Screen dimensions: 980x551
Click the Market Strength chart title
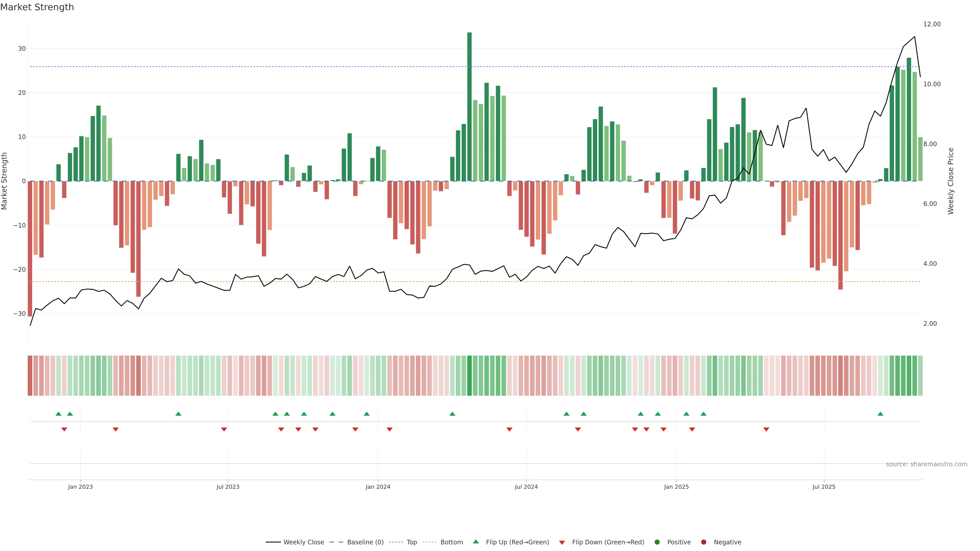tap(37, 7)
